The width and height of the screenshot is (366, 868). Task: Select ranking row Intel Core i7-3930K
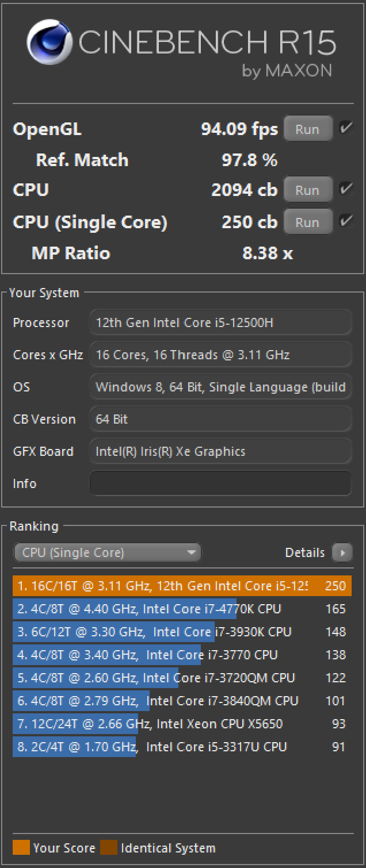182,632
